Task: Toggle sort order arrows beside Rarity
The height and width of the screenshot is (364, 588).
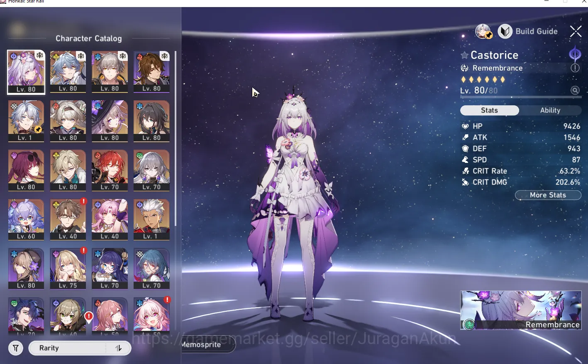Action: click(119, 348)
